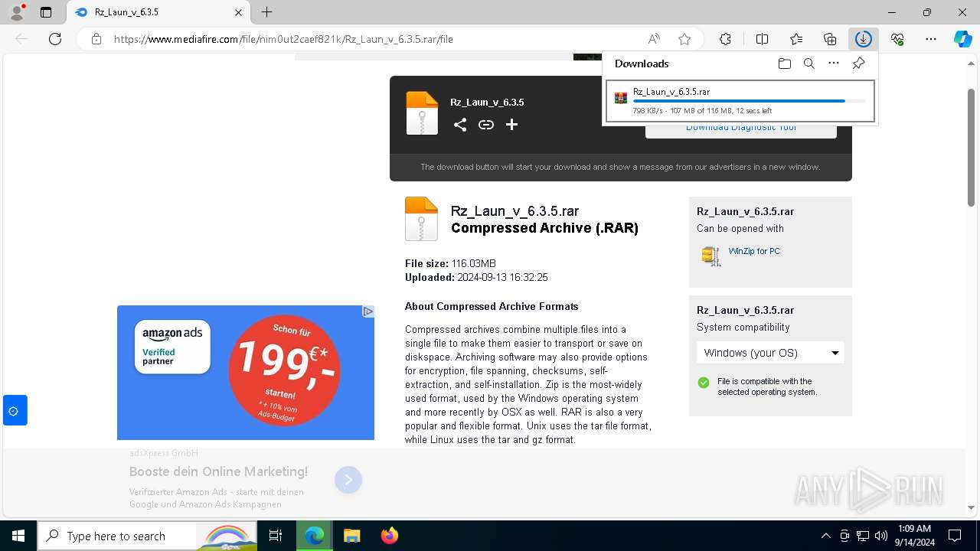Image resolution: width=980 pixels, height=551 pixels.
Task: Click the Rz_Laun_v_6.3.5.rar heading text
Action: click(514, 211)
